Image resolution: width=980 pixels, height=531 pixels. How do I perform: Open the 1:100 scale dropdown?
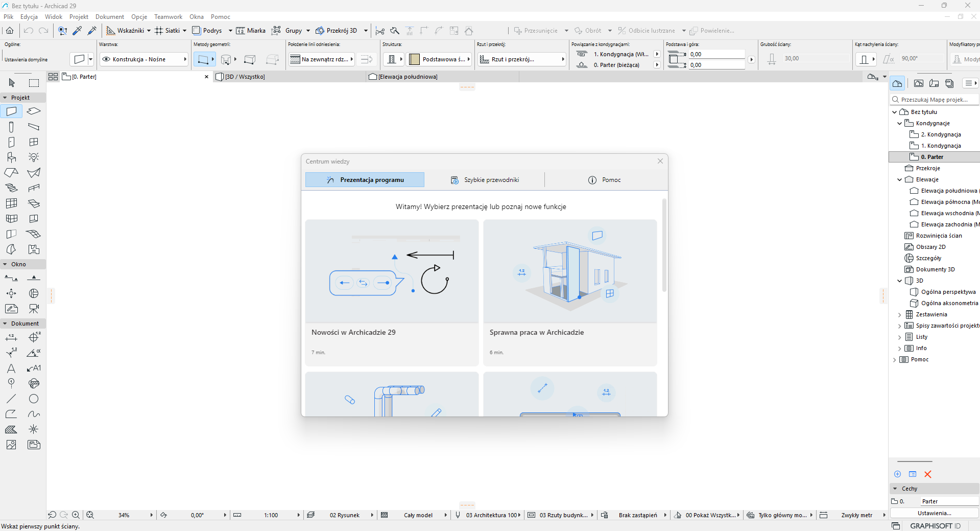[299, 515]
